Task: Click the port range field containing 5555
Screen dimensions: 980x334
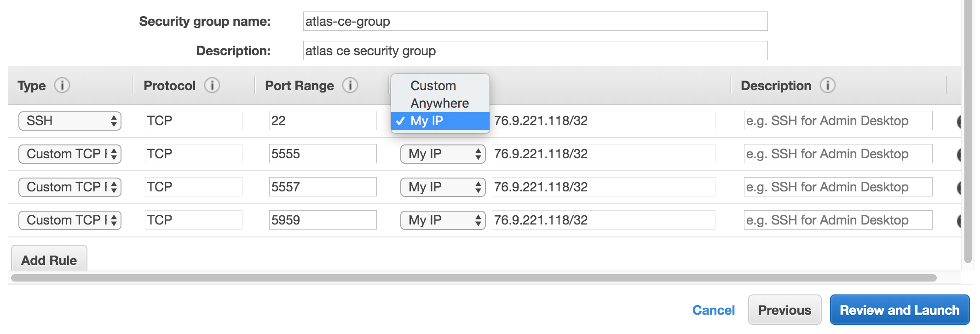Action: coord(323,154)
